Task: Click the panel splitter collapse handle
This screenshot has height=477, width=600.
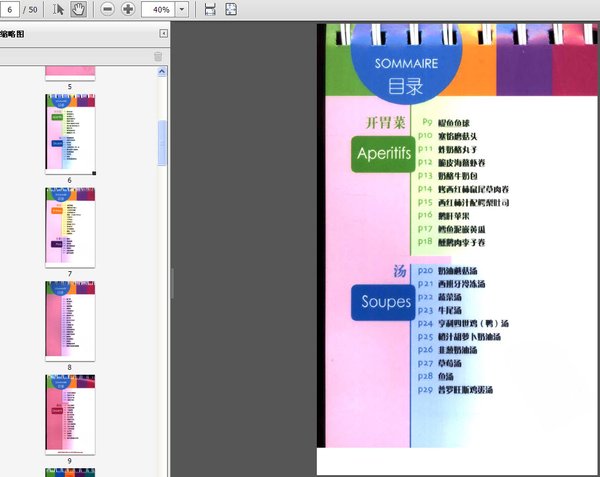Action: tap(172, 283)
